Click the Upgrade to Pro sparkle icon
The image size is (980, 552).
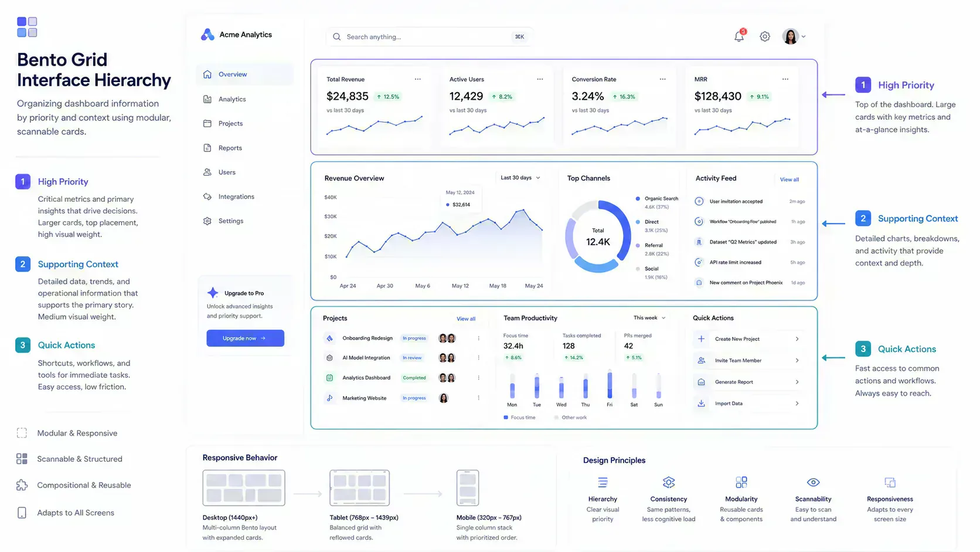coord(213,292)
